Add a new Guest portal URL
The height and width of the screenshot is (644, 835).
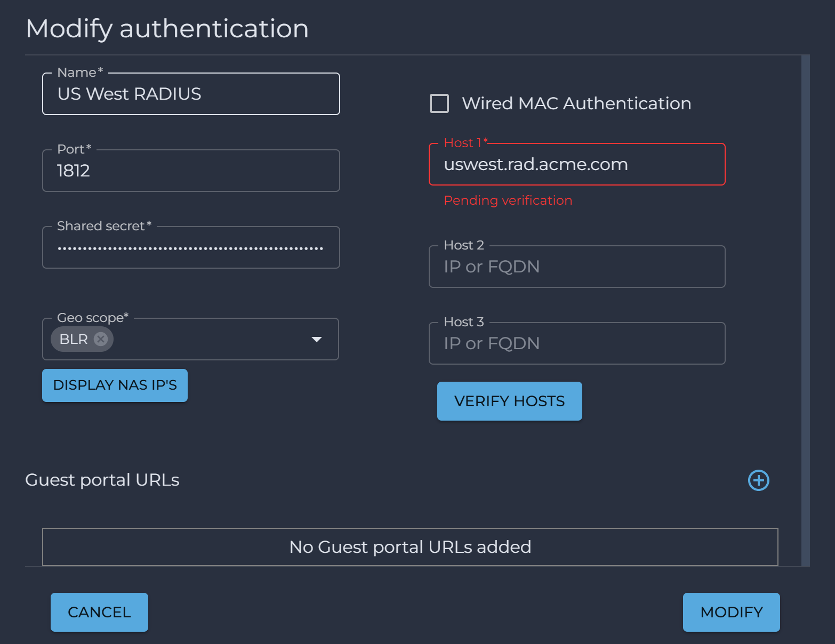758,480
